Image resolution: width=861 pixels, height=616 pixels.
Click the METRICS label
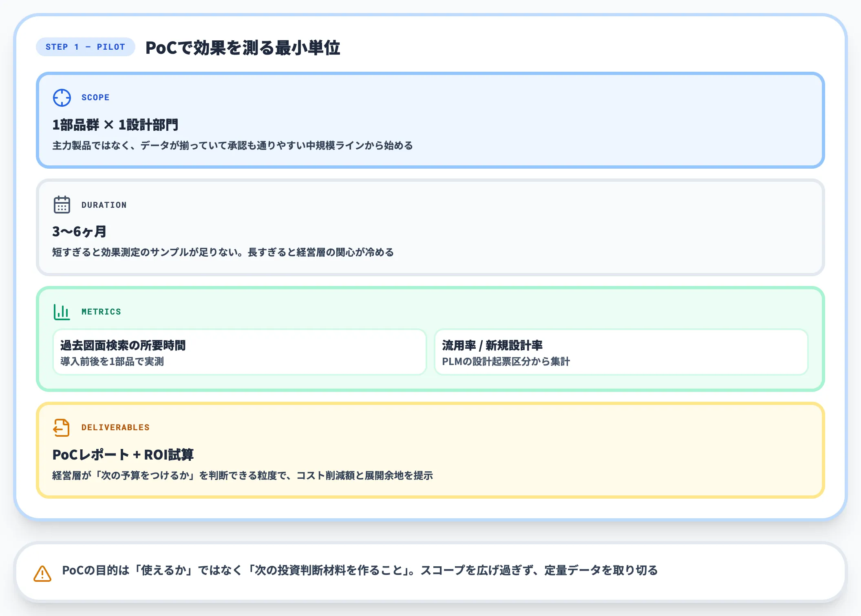101,312
